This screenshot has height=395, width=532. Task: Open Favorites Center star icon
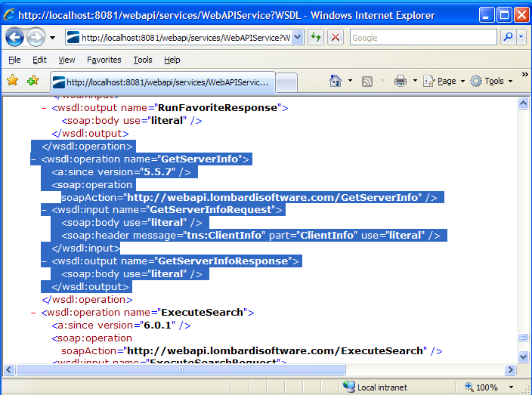click(13, 81)
